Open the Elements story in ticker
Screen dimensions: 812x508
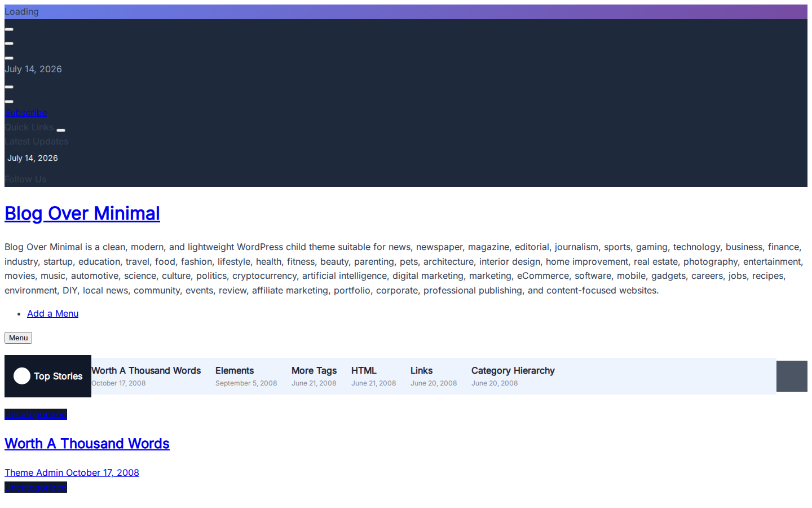click(x=235, y=370)
